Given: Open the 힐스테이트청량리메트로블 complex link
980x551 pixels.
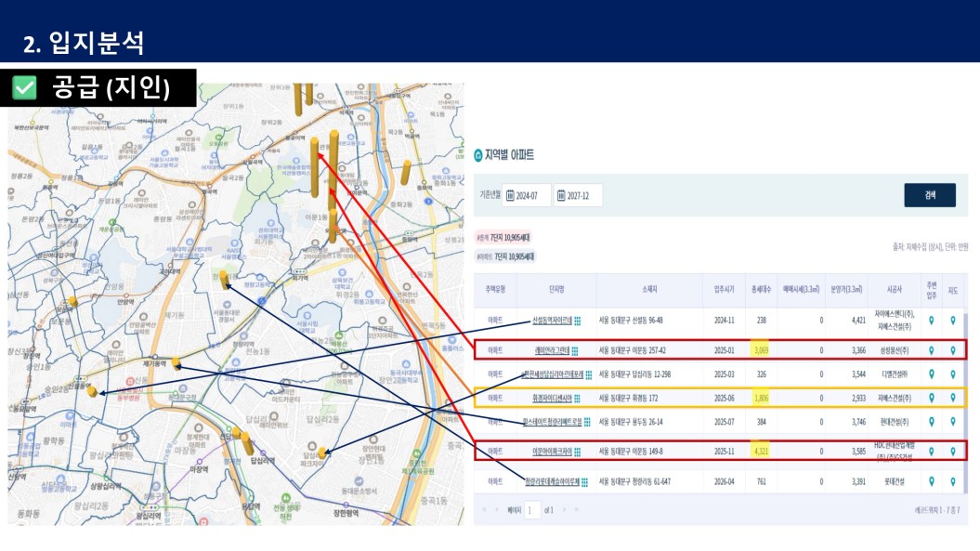Looking at the screenshot, I should point(553,422).
